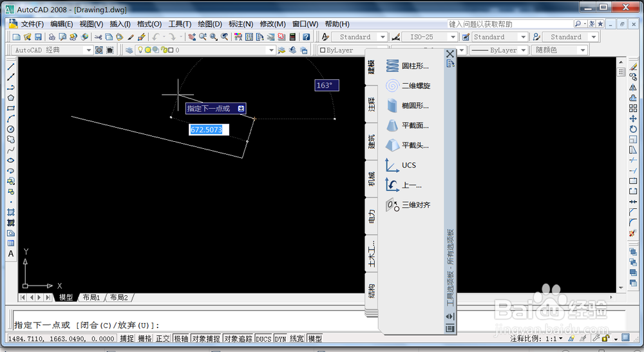Select the Mirror modify tool

pos(633,87)
